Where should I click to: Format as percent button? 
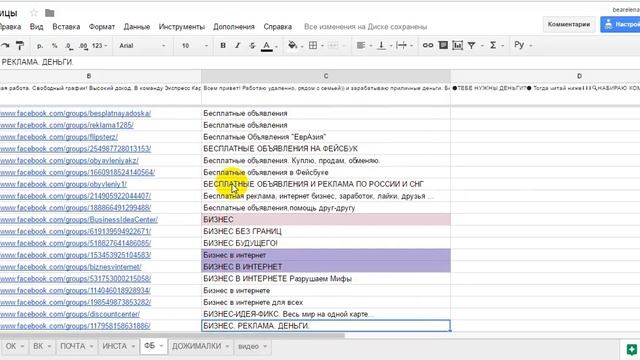tap(55, 46)
